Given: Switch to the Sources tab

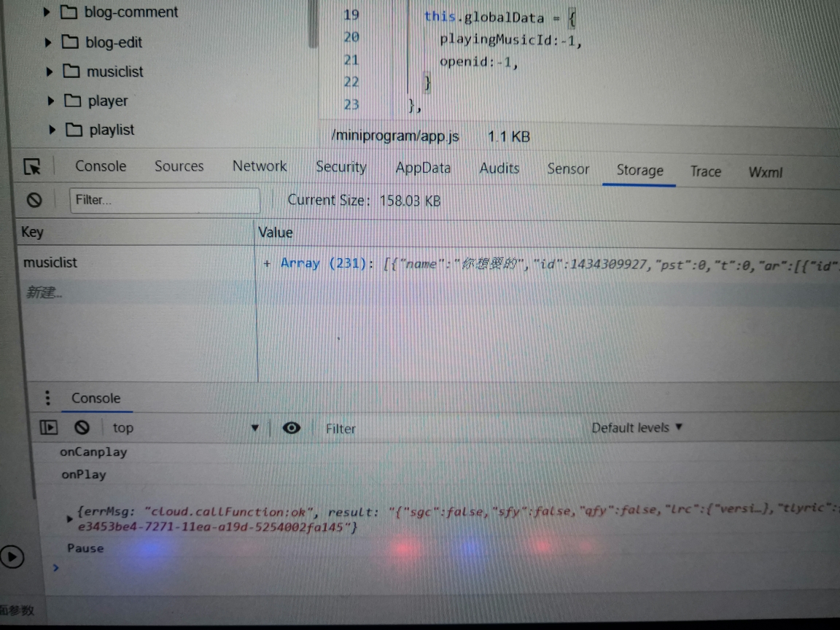Looking at the screenshot, I should pyautogui.click(x=179, y=166).
